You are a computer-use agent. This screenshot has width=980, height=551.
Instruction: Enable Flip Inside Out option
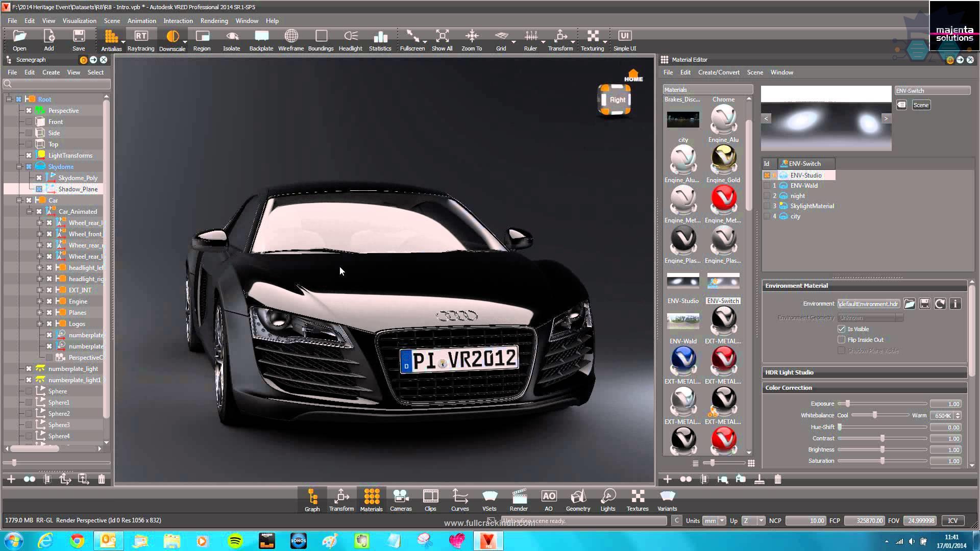click(841, 340)
